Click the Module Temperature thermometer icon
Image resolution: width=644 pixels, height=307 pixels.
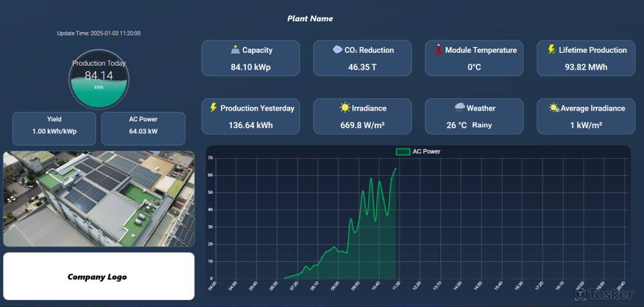tap(438, 50)
